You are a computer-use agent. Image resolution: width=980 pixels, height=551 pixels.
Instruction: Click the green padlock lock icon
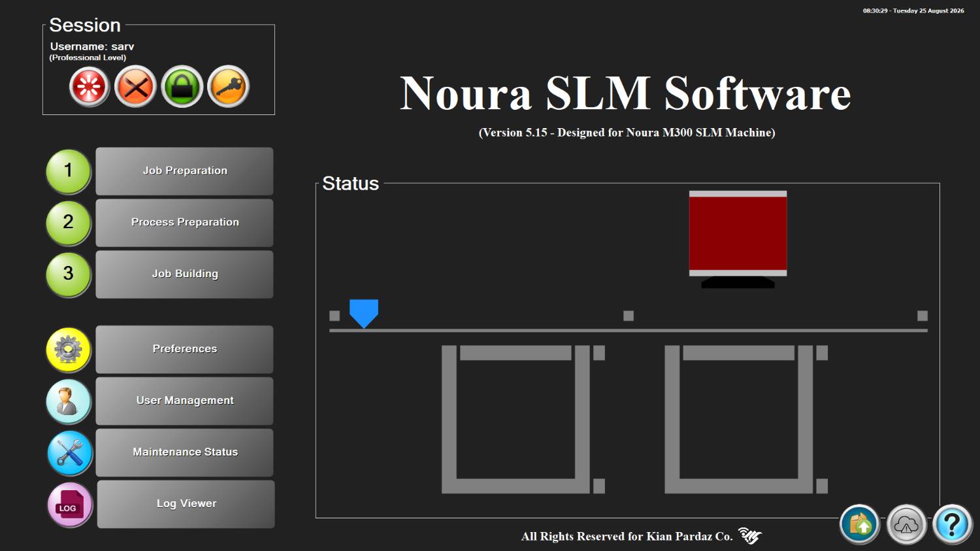182,86
